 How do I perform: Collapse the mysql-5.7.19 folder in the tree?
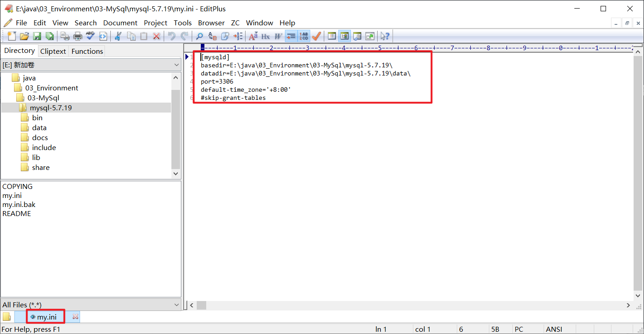click(x=51, y=108)
